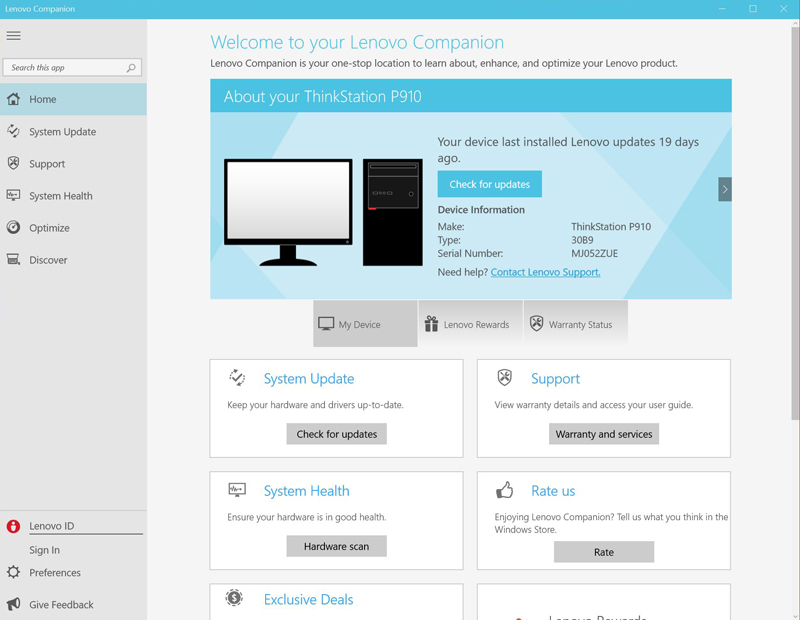Click the Rate us thumbs-up icon

(505, 490)
